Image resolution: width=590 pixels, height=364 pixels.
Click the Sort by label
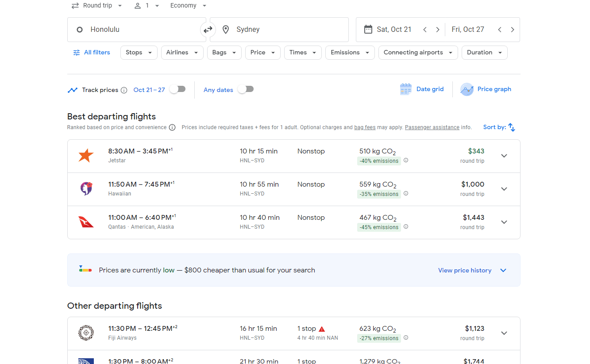[x=494, y=127]
